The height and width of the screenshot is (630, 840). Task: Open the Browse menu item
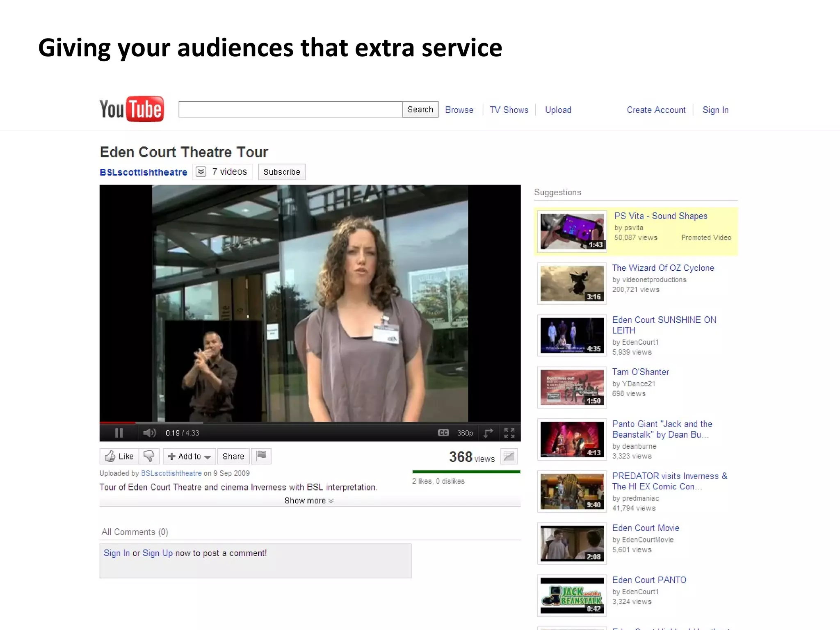coord(459,110)
